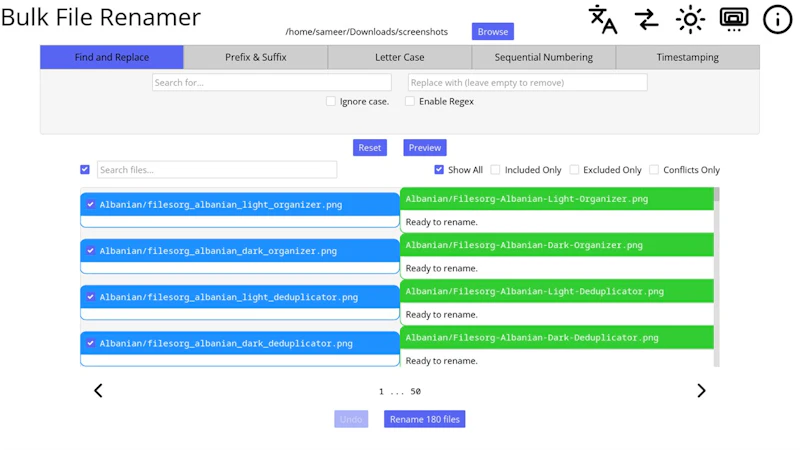This screenshot has height=450, width=800.
Task: Check Included Only filter
Action: [495, 169]
